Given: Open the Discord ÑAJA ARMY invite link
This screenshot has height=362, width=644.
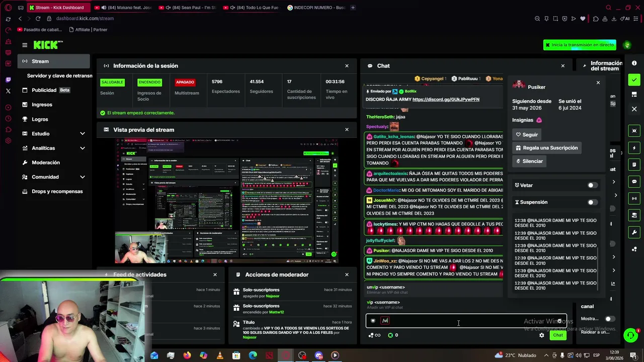Looking at the screenshot, I should 446,100.
